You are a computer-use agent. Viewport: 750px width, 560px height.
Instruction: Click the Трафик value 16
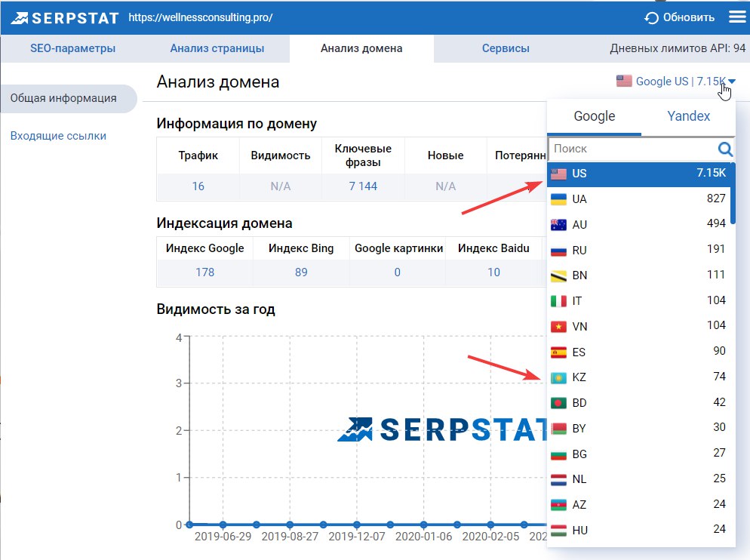coord(198,186)
